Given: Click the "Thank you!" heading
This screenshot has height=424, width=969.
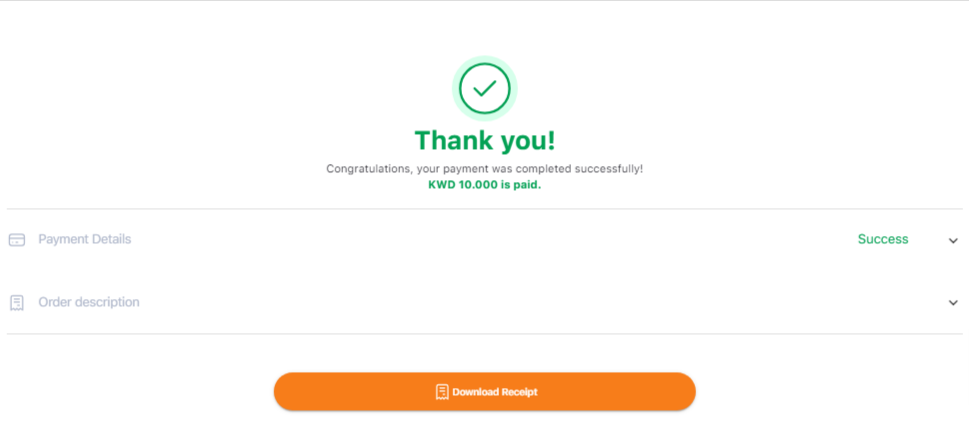Looking at the screenshot, I should 485,140.
